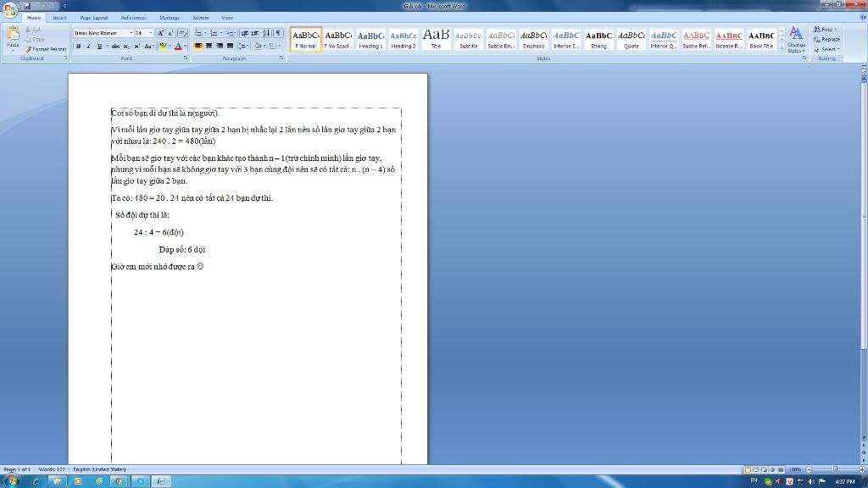
Task: Open the font size 14 dropdown
Action: click(x=151, y=33)
